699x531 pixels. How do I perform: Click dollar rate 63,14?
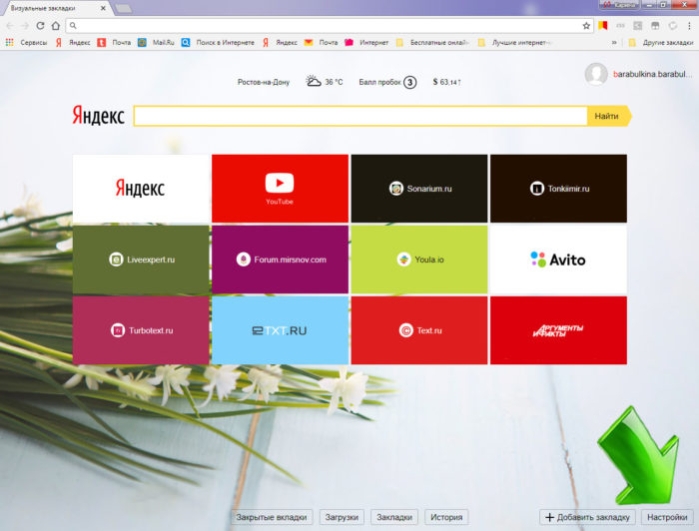447,82
